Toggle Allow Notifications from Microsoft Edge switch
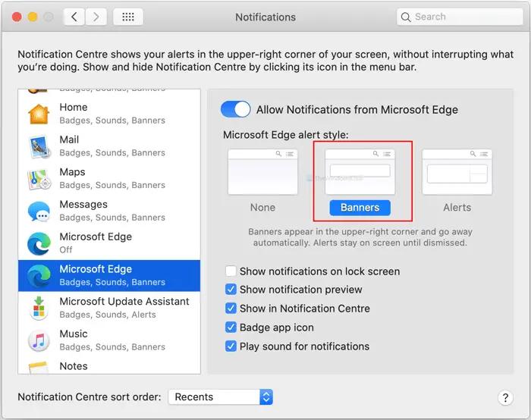The image size is (531, 420). [x=235, y=109]
